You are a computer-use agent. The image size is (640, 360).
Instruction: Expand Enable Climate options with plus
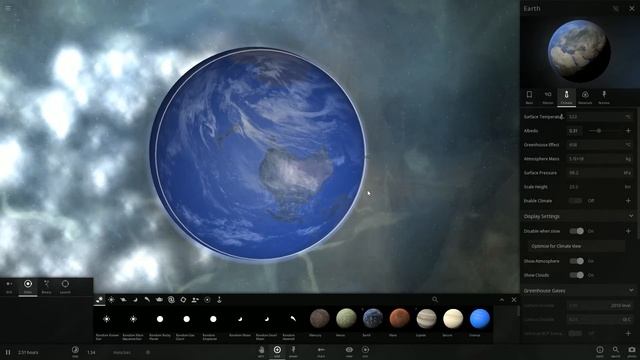click(628, 201)
